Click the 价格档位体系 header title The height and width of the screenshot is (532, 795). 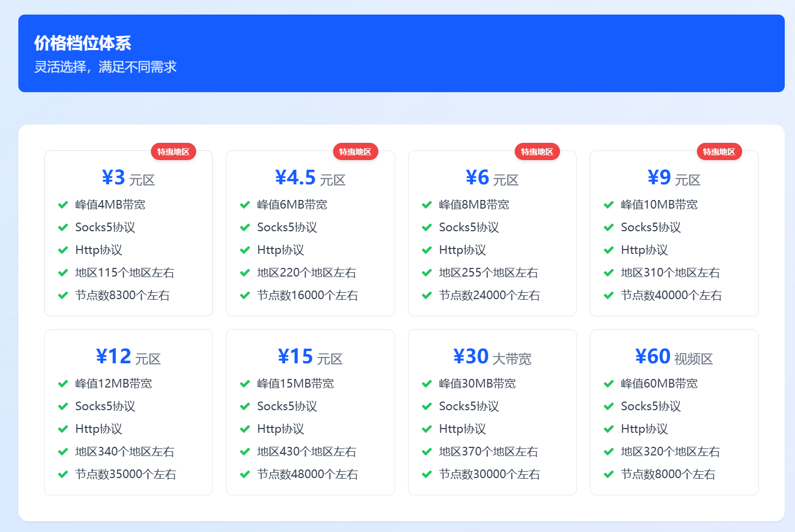(x=83, y=43)
